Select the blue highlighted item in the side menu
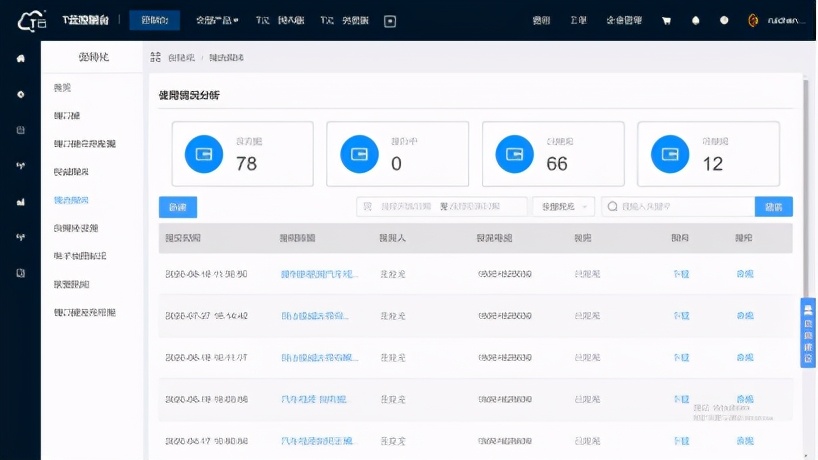Viewport: 818px width, 460px height. coord(71,200)
